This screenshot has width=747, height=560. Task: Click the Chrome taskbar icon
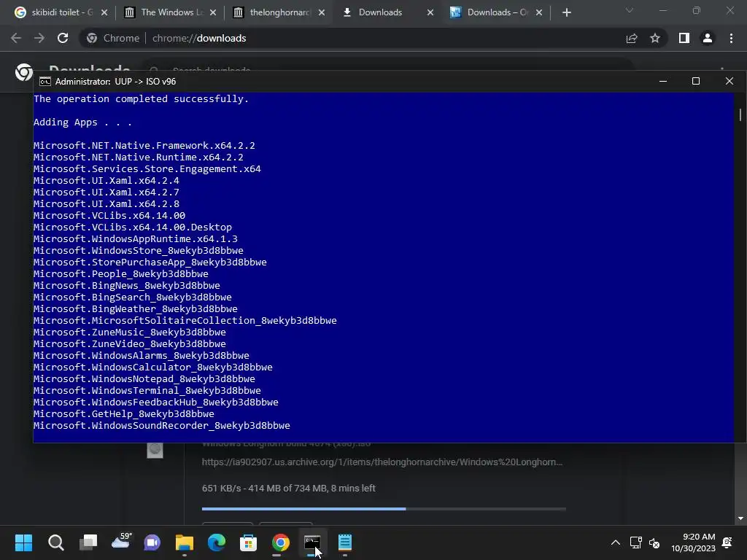coord(281,542)
